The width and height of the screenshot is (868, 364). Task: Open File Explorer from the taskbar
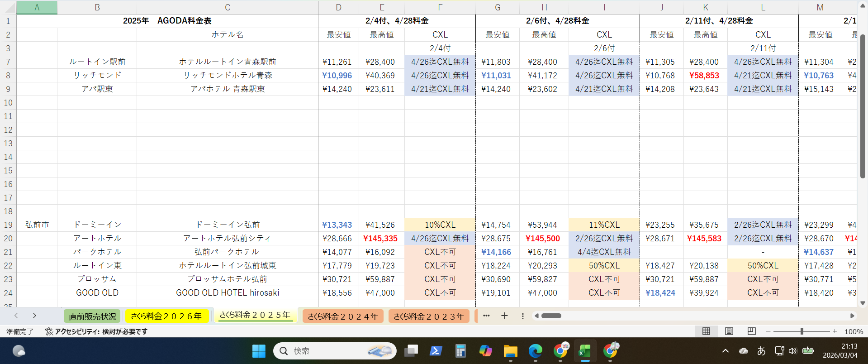(x=510, y=351)
